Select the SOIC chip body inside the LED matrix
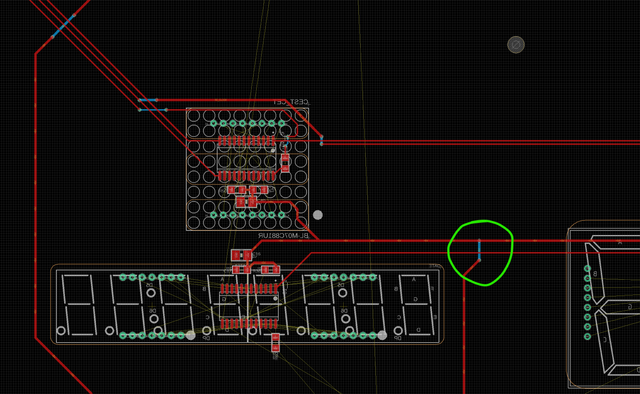 (x=246, y=159)
